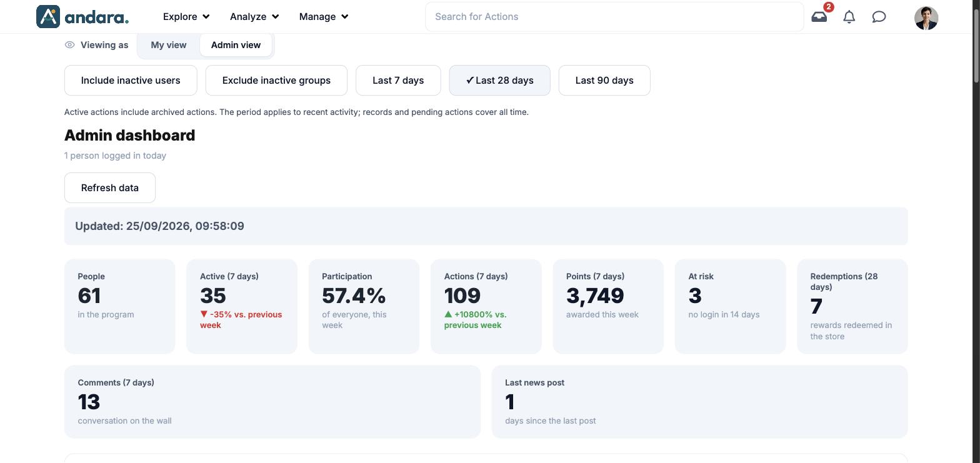Click the green up-triangle under Actions count
This screenshot has height=463, width=980.
(x=447, y=314)
